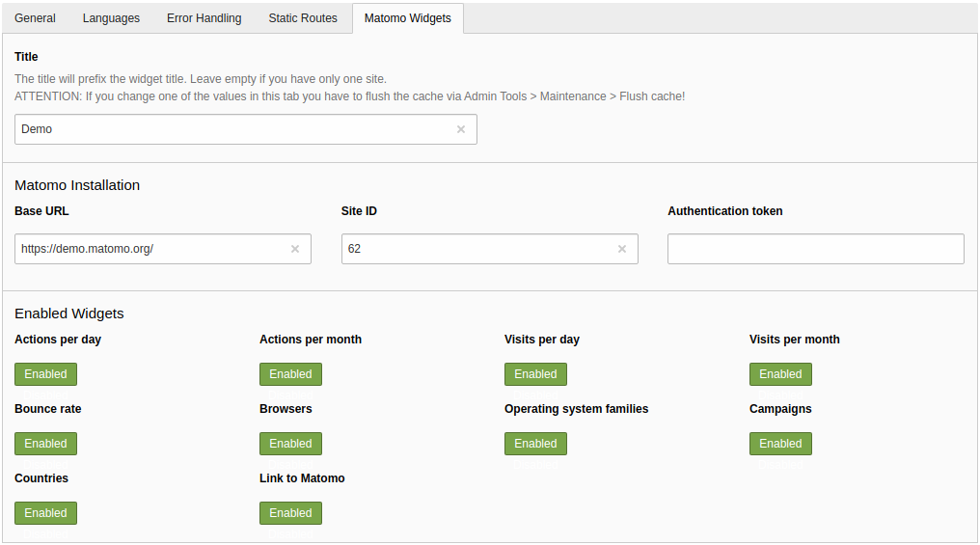The width and height of the screenshot is (980, 545).
Task: Clear the Site ID field with the x icon
Action: tap(622, 249)
